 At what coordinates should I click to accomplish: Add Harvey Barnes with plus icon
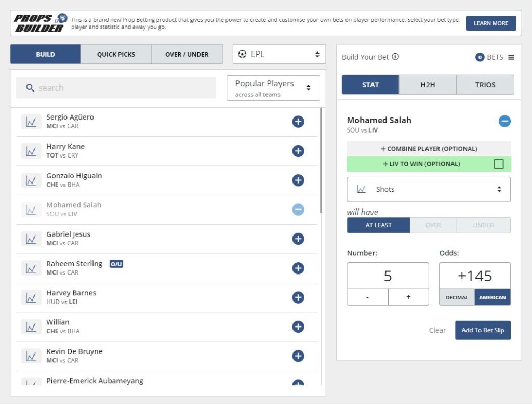pyautogui.click(x=298, y=297)
